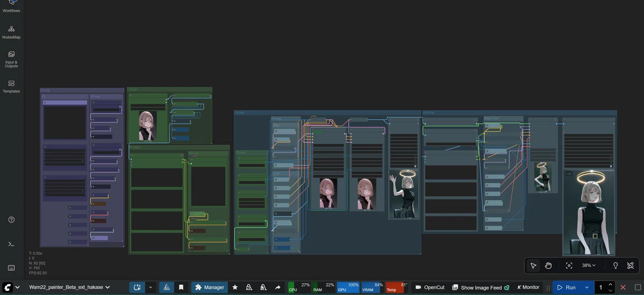Viewport: 644px width, 295px height.
Task: Click the batch count input field
Action: tap(601, 287)
